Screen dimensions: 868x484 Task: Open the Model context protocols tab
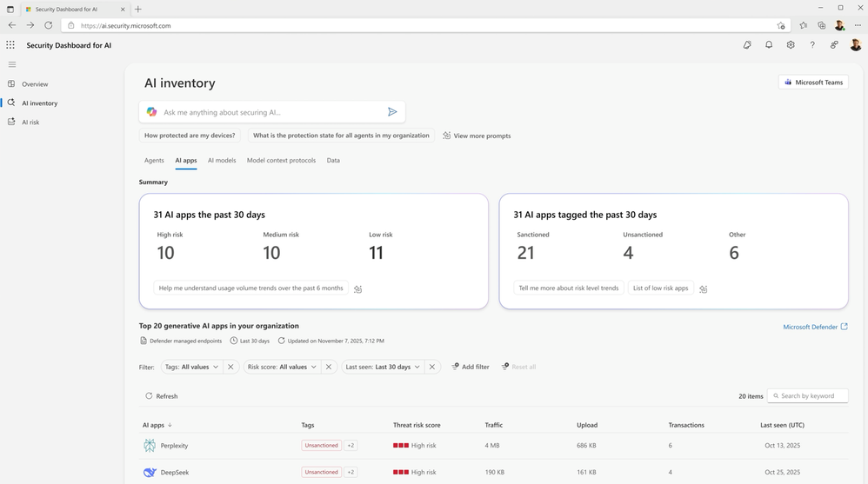(x=281, y=161)
